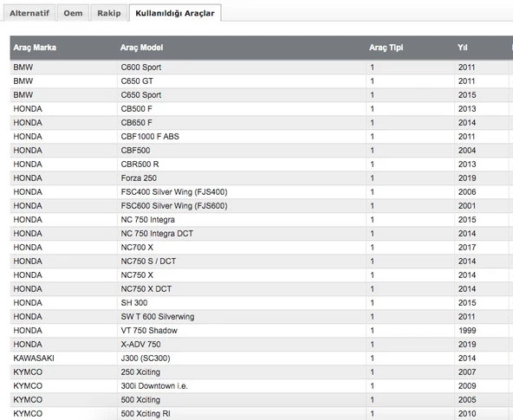The image size is (513, 420).
Task: Select the NC750 X DCT cell
Action: tap(242, 289)
